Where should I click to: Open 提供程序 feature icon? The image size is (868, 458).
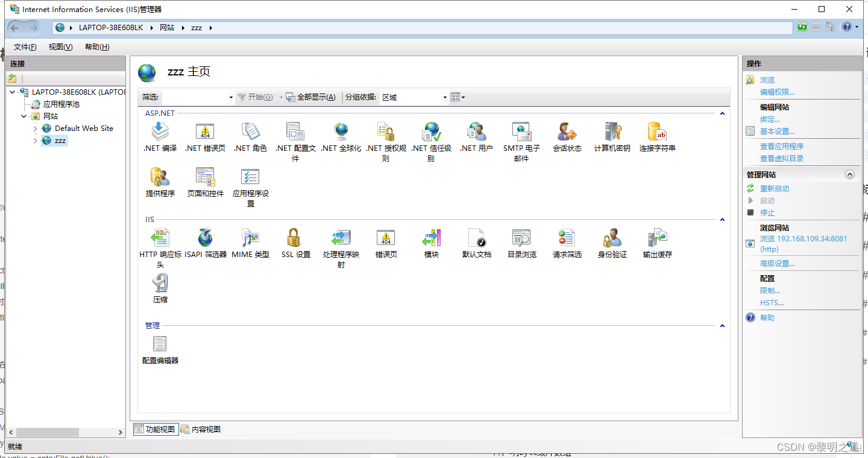pos(160,177)
